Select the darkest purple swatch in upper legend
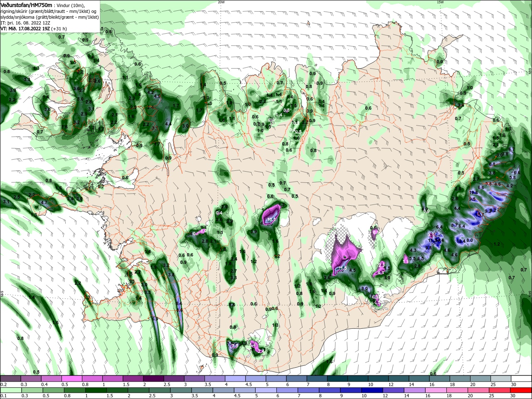The image size is (532, 399). click(153, 379)
